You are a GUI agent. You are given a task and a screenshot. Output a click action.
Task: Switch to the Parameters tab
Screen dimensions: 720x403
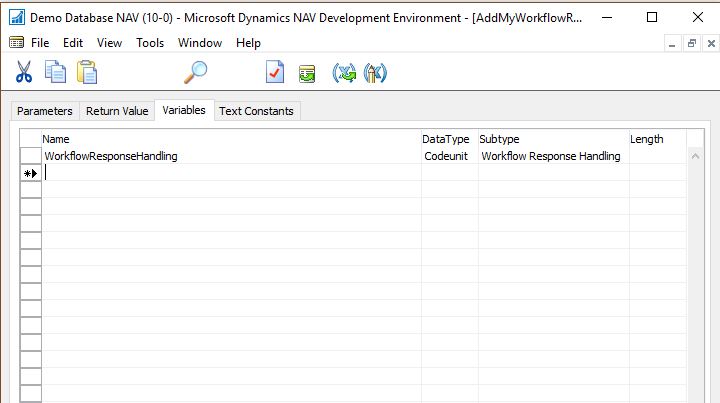45,111
